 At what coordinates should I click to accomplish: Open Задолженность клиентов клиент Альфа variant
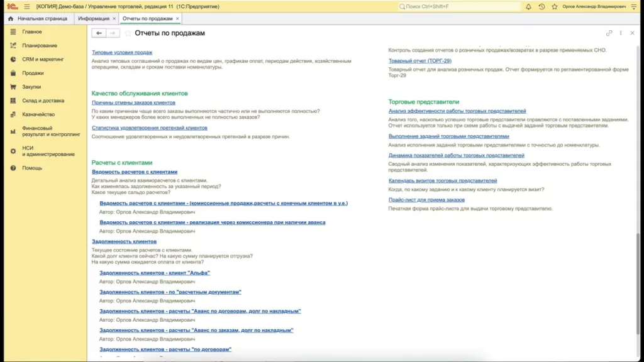pyautogui.click(x=155, y=273)
